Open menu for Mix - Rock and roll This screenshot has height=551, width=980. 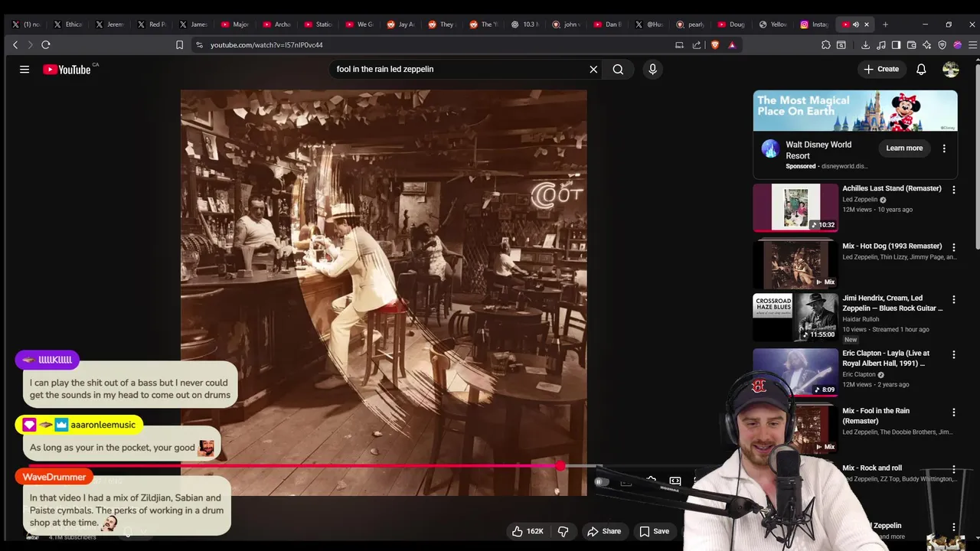(x=953, y=469)
